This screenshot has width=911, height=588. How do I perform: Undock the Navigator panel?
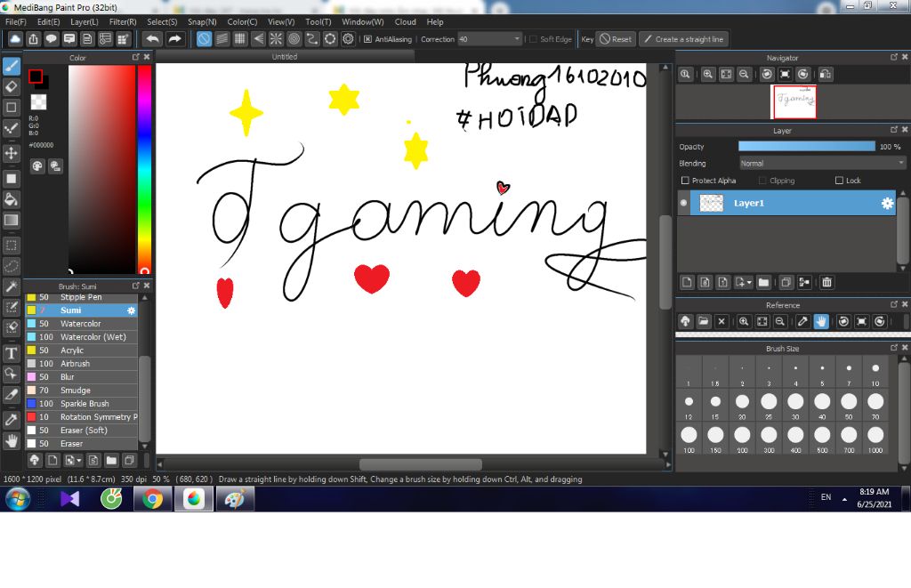tap(894, 57)
